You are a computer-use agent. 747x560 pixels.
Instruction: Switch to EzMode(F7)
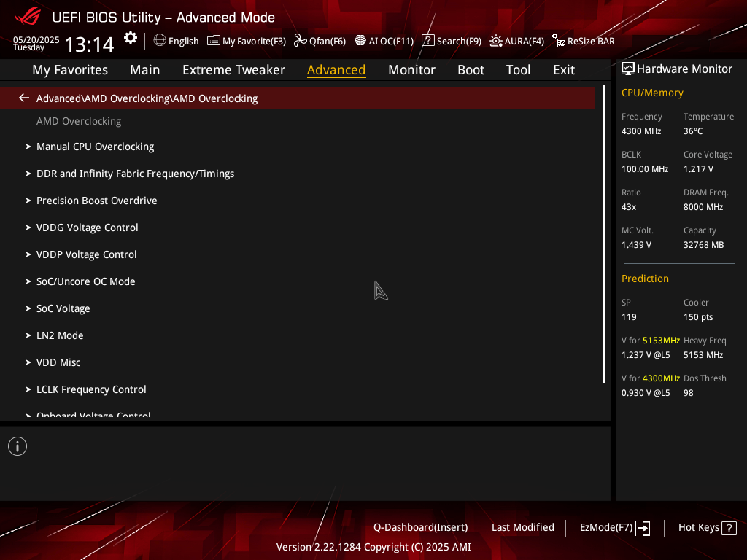(606, 528)
